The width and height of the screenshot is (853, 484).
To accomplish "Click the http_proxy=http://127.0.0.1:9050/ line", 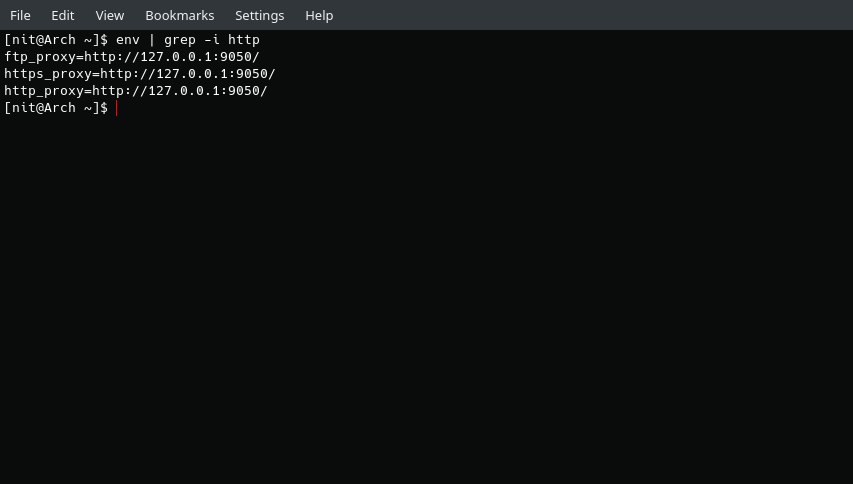I will coord(136,91).
